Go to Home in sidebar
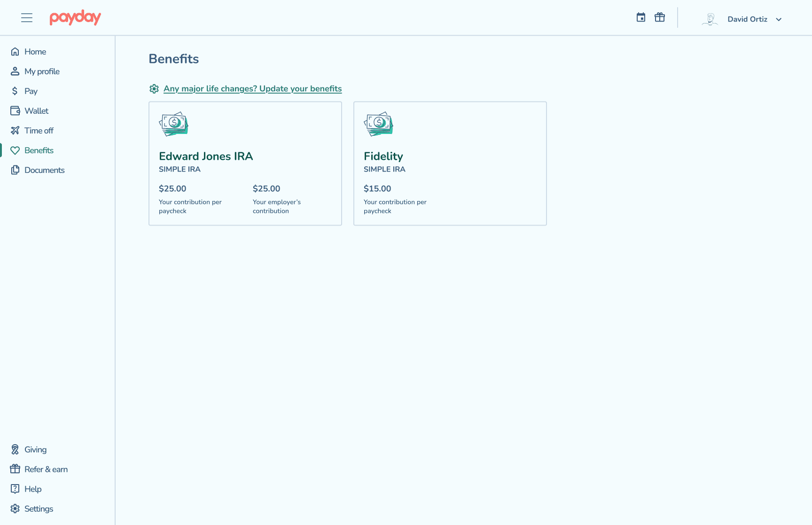The width and height of the screenshot is (812, 525). pyautogui.click(x=35, y=52)
